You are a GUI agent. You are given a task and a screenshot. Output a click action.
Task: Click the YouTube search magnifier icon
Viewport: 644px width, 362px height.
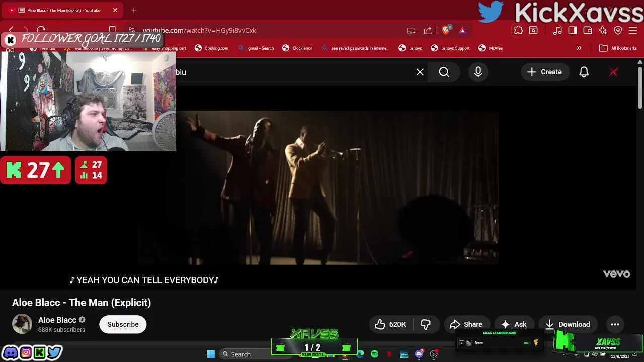444,72
